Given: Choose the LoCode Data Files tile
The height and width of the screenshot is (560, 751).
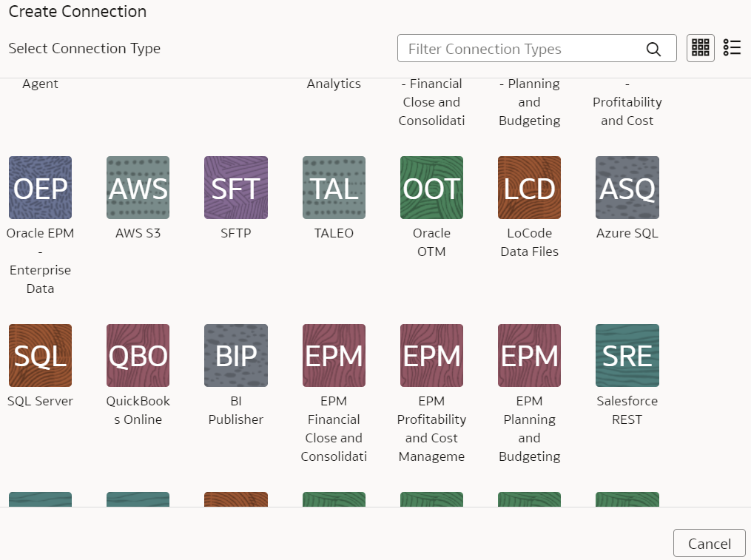Looking at the screenshot, I should pos(529,188).
